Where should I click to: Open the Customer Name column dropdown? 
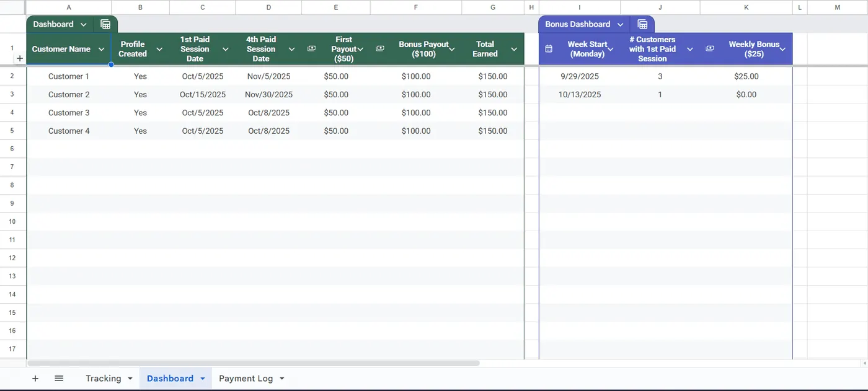pyautogui.click(x=102, y=49)
